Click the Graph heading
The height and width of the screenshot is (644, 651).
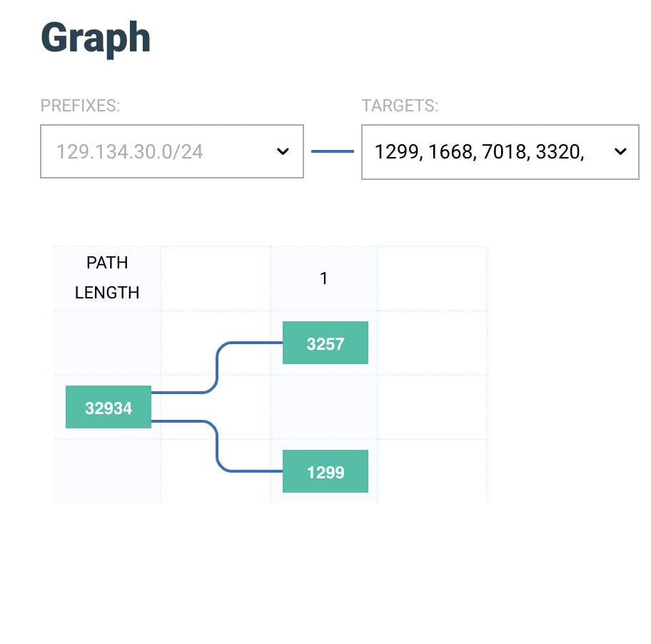point(96,39)
